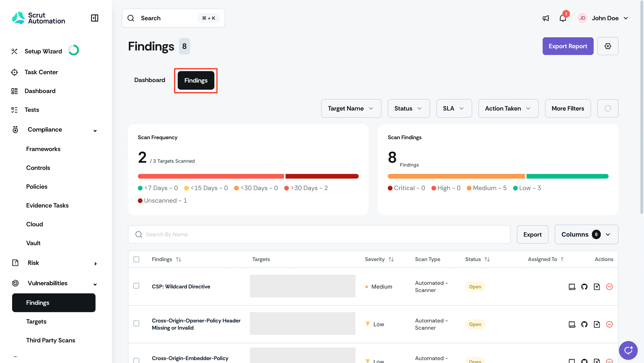The image size is (644, 363).
Task: Open the findings settings gear
Action: tap(608, 46)
